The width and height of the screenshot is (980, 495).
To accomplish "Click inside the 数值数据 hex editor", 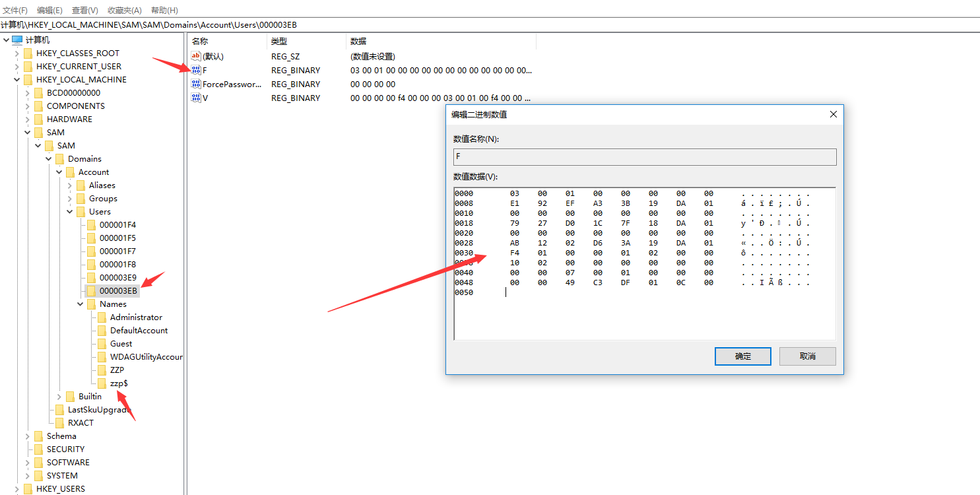I will coord(645,264).
